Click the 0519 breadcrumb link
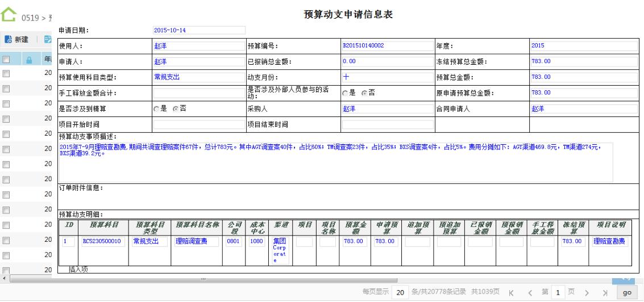644x302 pixels. pyautogui.click(x=30, y=18)
